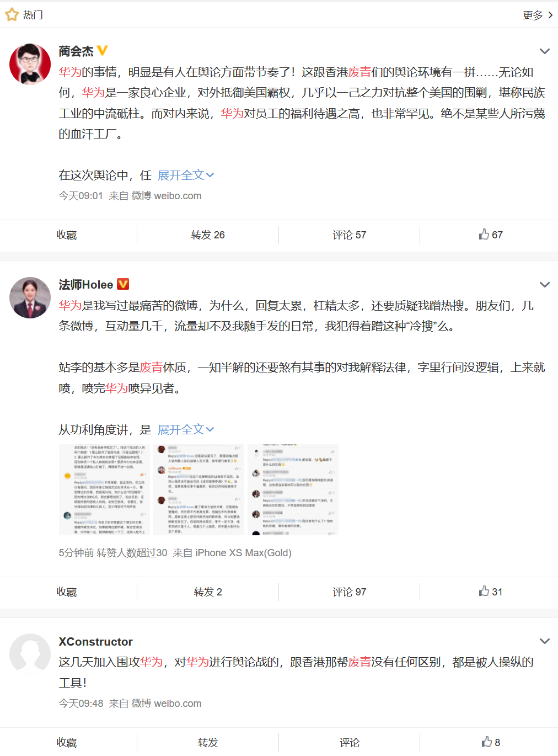Viewport: 558px width, 756px height.
Task: Click the orange V badge next to 法师Holee
Action: tap(123, 284)
